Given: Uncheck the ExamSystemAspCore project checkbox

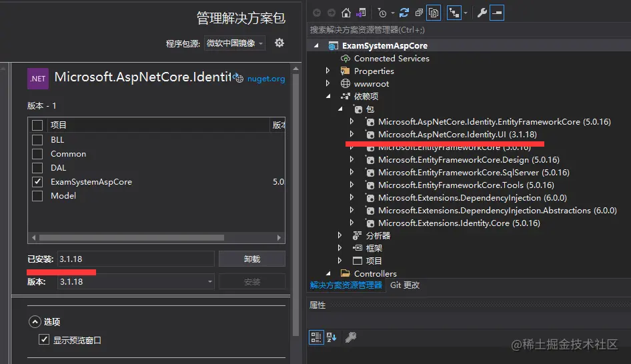Looking at the screenshot, I should coord(37,182).
